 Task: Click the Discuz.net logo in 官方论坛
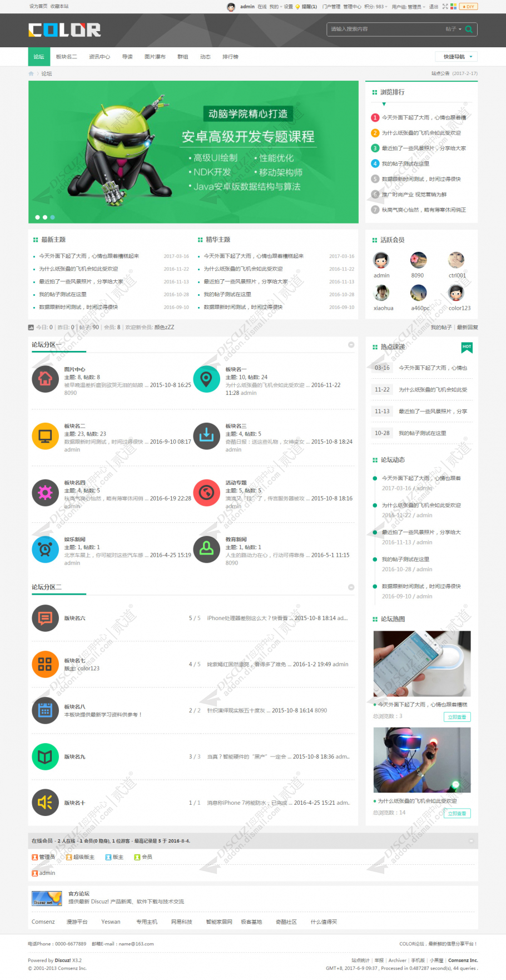[x=47, y=898]
